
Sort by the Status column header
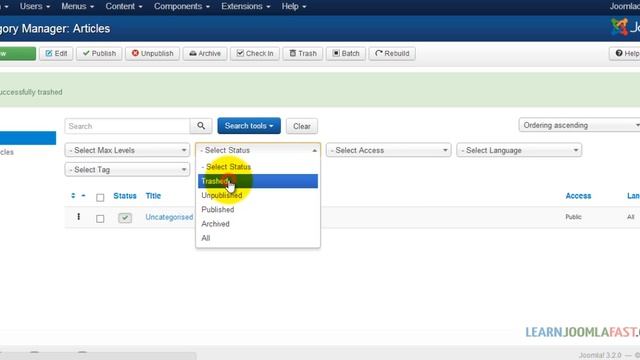point(124,196)
